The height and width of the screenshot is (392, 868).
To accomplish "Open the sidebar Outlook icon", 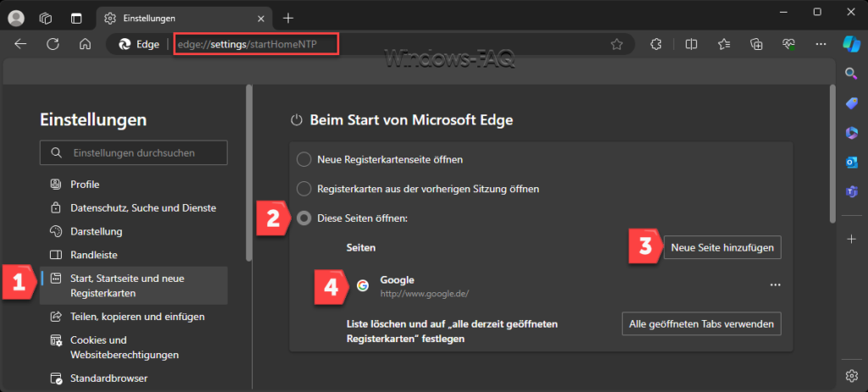I will (x=851, y=162).
